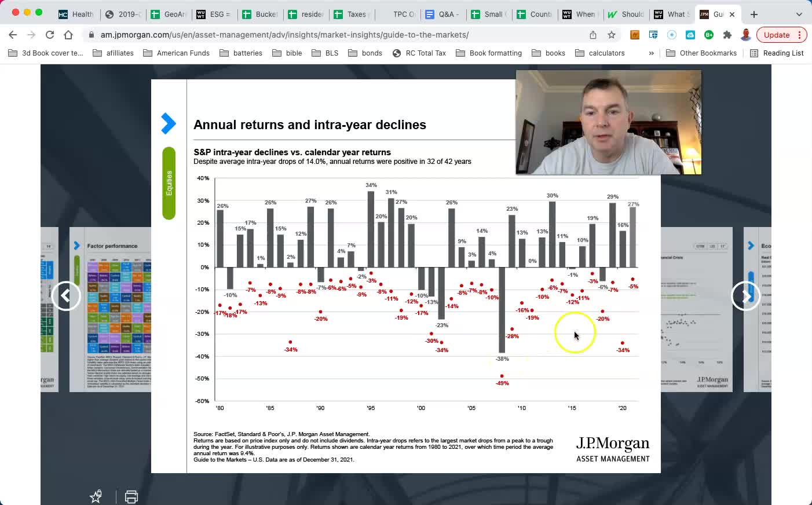Viewport: 812px width, 505px height.
Task: Open the RC Total Tax bookmark
Action: tap(419, 53)
